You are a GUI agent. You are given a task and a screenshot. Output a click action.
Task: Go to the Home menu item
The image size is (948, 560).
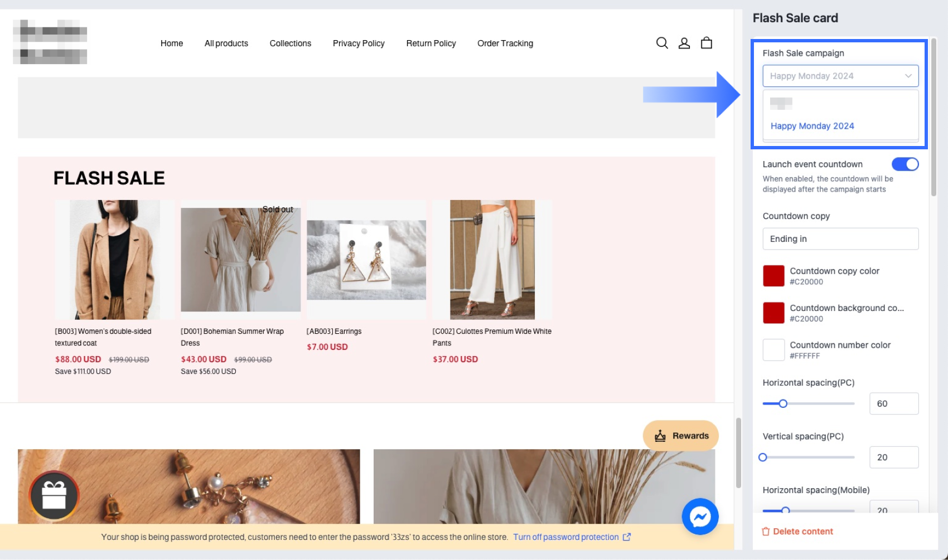(172, 43)
